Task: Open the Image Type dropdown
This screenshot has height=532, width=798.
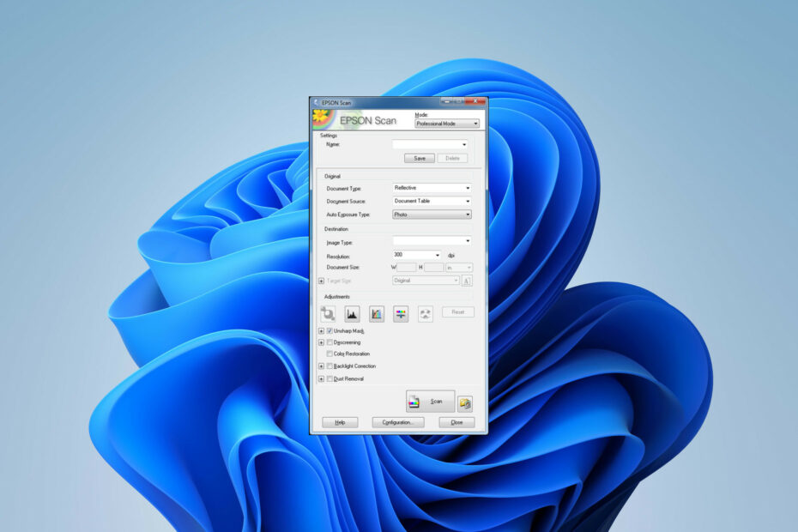Action: coord(432,241)
